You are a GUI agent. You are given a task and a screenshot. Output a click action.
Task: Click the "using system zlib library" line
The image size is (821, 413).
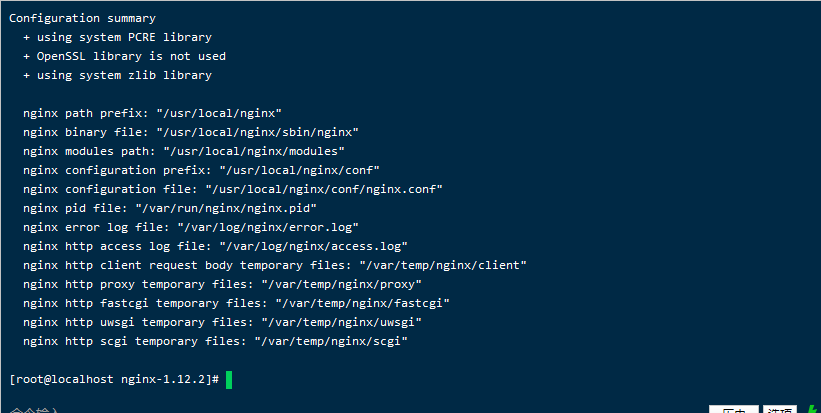pyautogui.click(x=117, y=76)
